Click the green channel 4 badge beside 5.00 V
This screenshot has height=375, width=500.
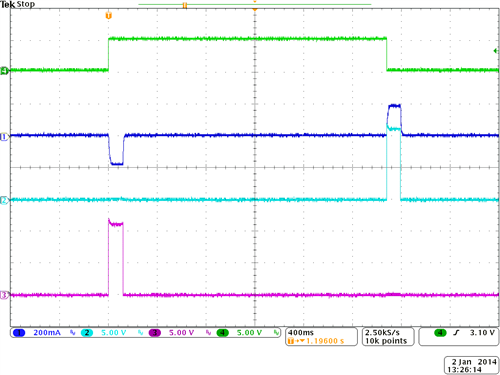coord(223,333)
